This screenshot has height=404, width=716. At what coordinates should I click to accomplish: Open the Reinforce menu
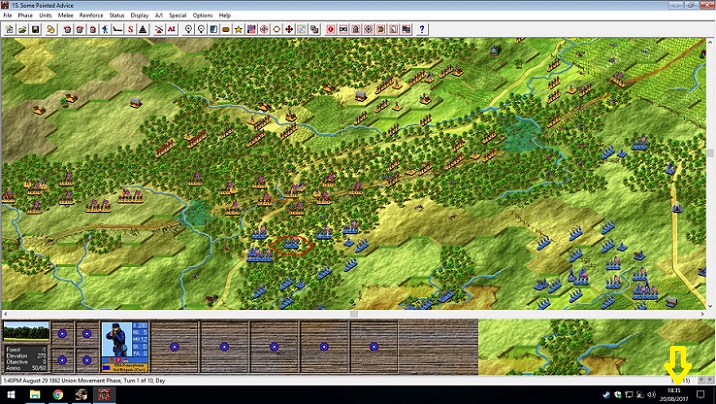tap(91, 15)
